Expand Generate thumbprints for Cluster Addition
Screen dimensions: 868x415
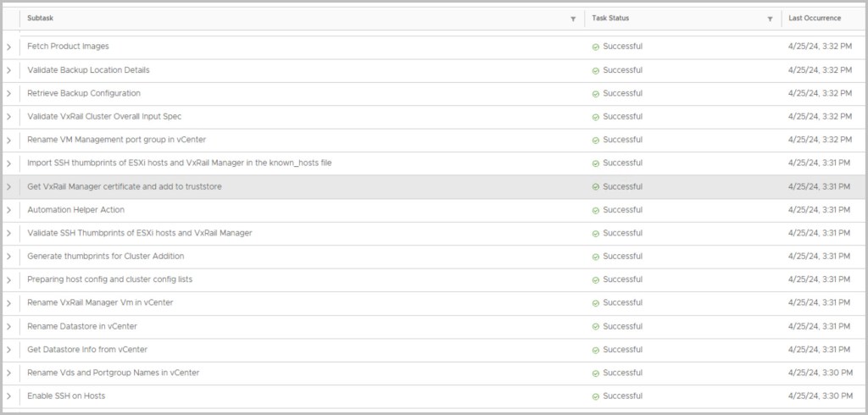tap(8, 257)
